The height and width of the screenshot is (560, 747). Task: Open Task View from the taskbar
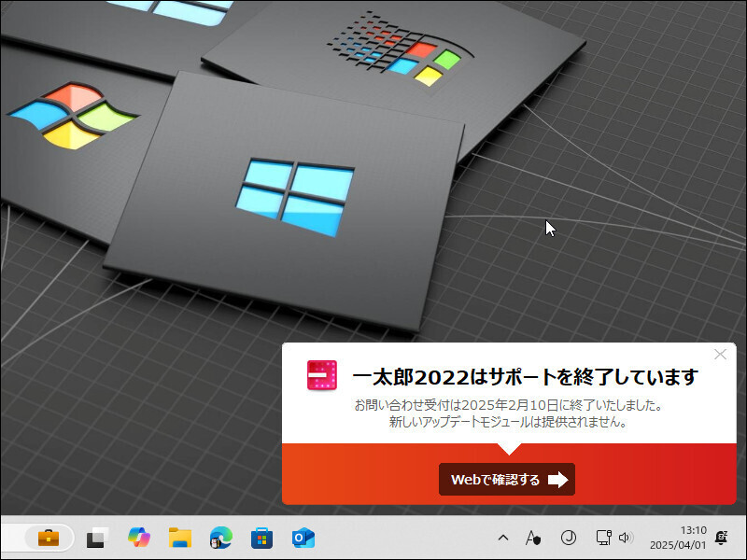(97, 539)
